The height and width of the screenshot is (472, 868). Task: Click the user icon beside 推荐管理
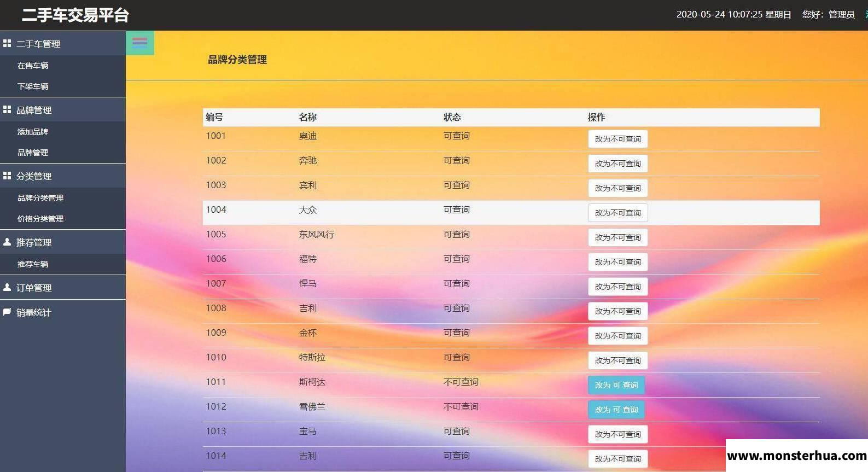7,242
